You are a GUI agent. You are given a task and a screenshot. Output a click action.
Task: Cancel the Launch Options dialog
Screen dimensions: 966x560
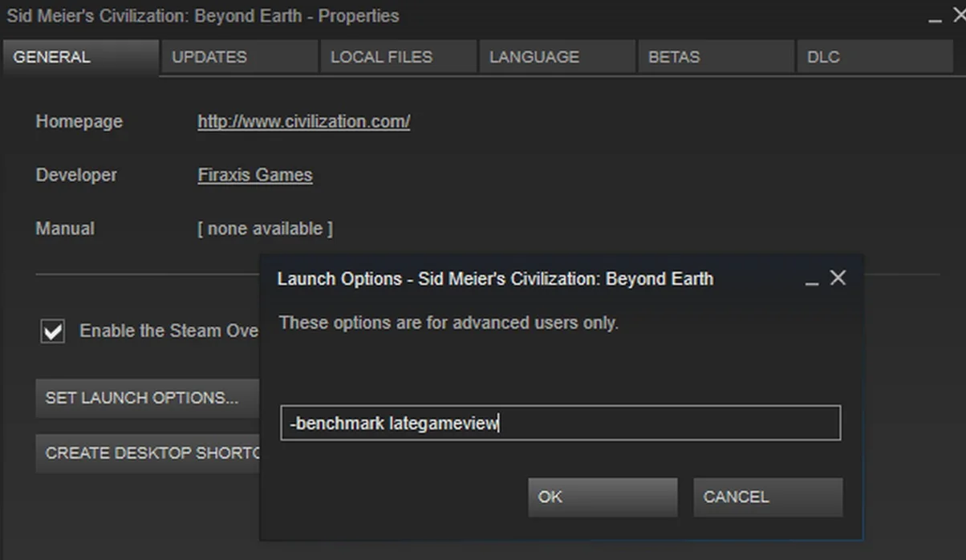click(768, 497)
